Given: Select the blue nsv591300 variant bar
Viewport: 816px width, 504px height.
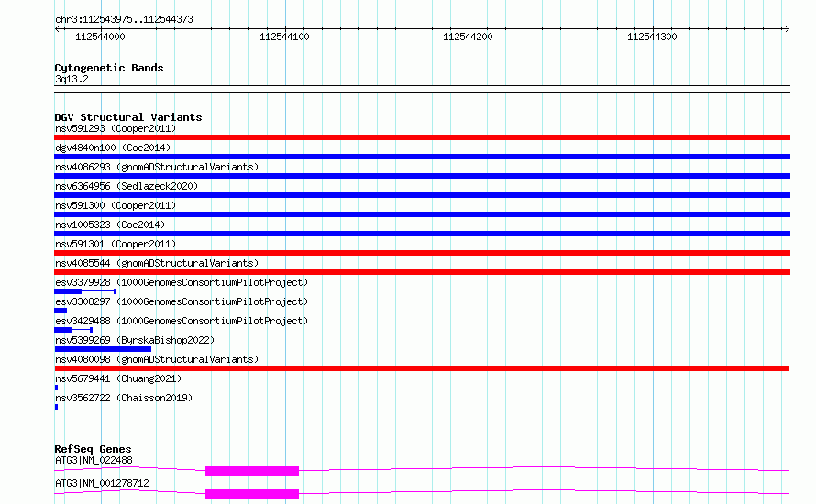Looking at the screenshot, I should (x=422, y=214).
